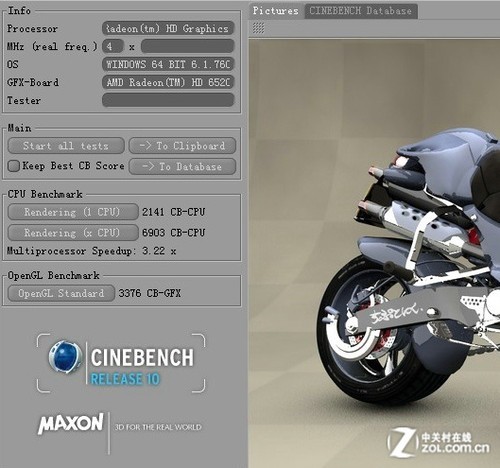Run the Rendering (1 CPU) benchmark

click(73, 212)
